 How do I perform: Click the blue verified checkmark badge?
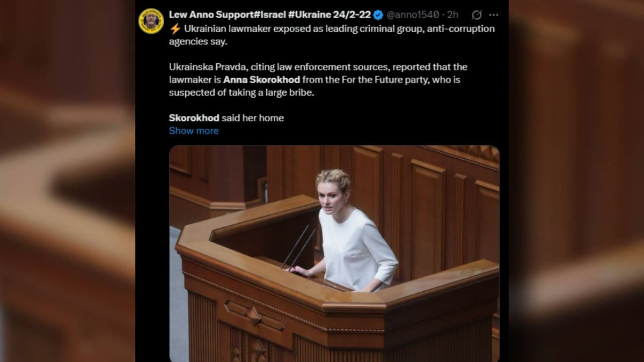(x=378, y=14)
